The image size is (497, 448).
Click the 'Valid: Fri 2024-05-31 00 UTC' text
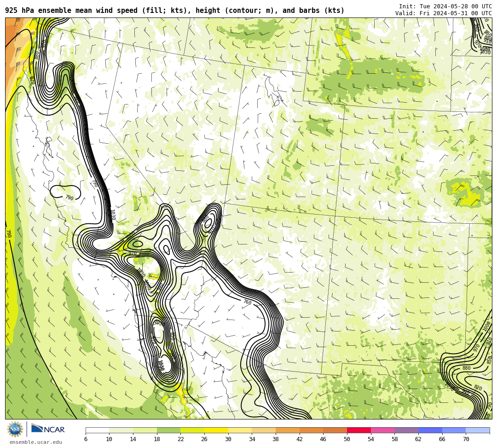point(444,13)
